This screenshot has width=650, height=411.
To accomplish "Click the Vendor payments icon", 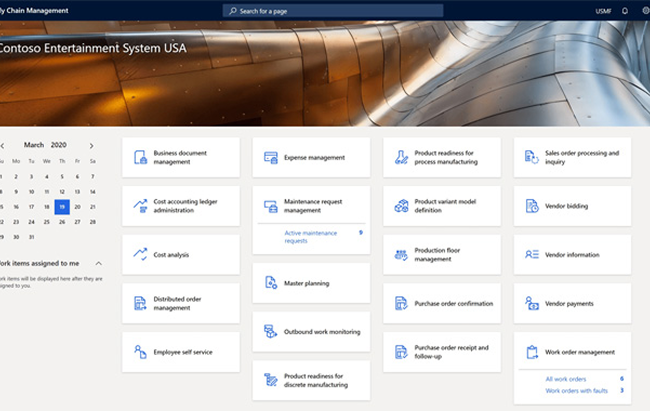I will [x=532, y=304].
